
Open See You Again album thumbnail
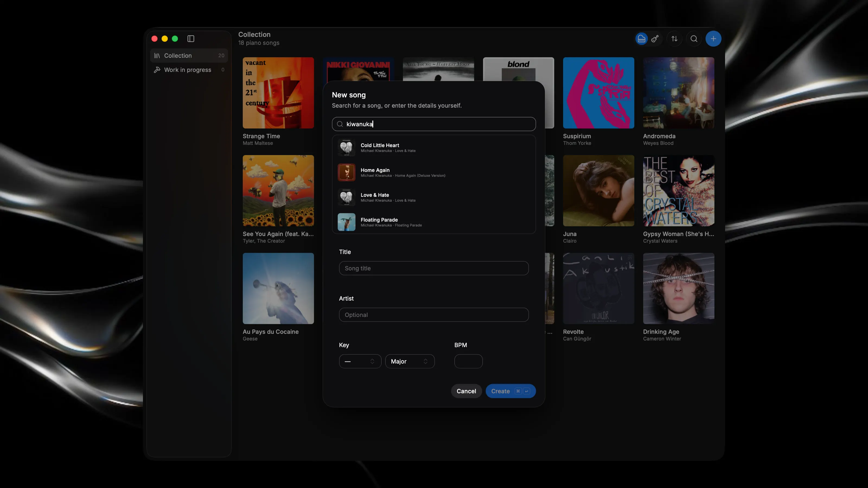[x=278, y=191]
